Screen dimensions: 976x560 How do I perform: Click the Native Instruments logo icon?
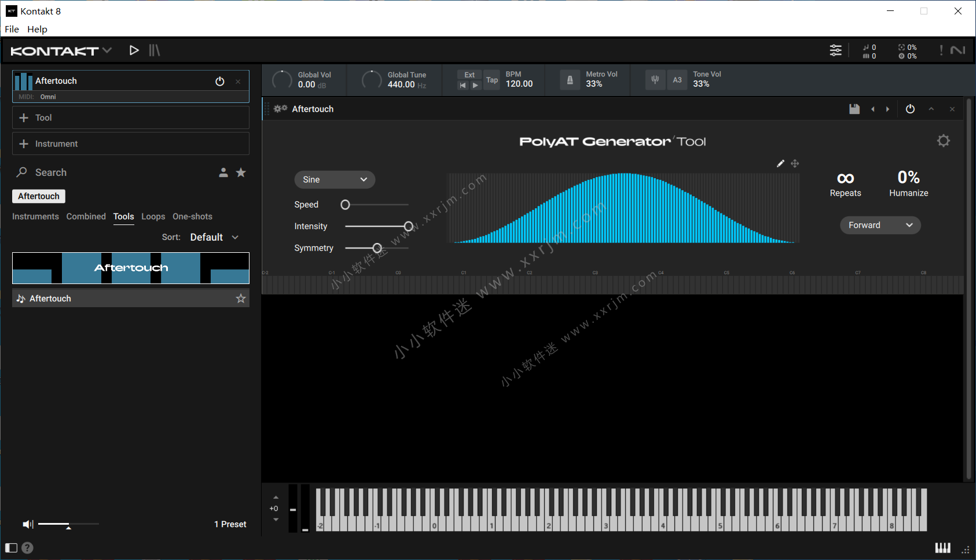pos(958,50)
